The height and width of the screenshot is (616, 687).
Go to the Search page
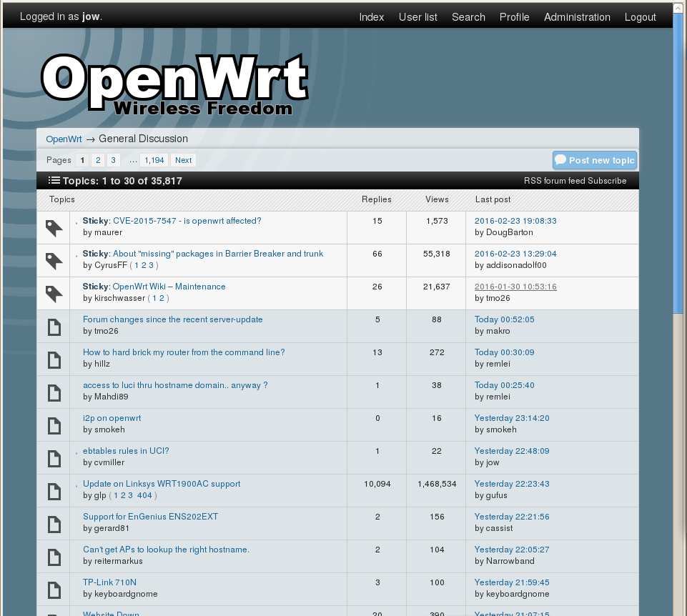(468, 17)
